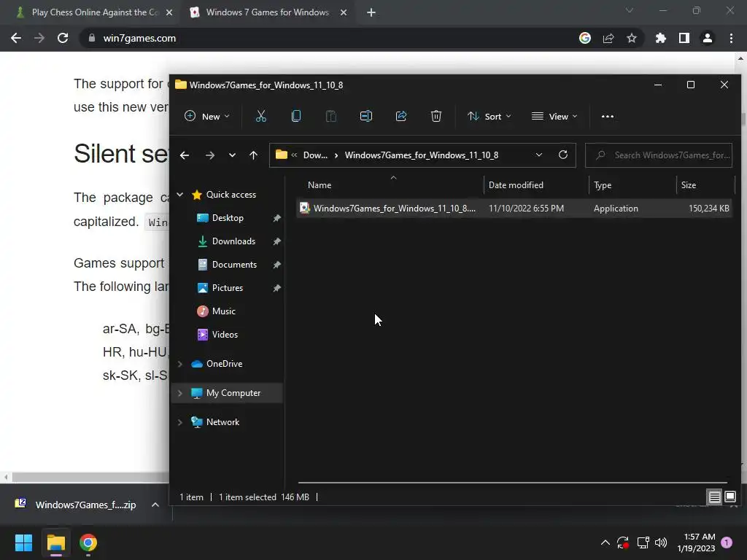Click Chrome icon on taskbar

[x=88, y=542]
